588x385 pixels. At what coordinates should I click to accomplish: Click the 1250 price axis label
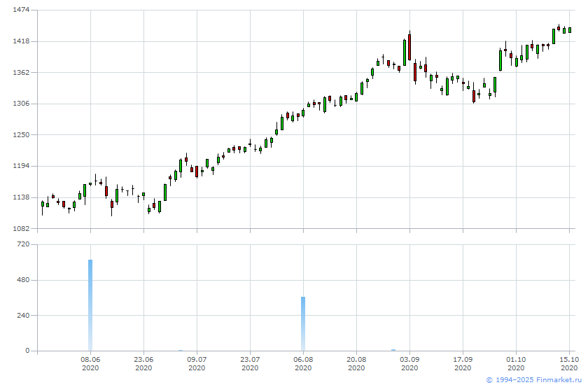click(x=21, y=134)
